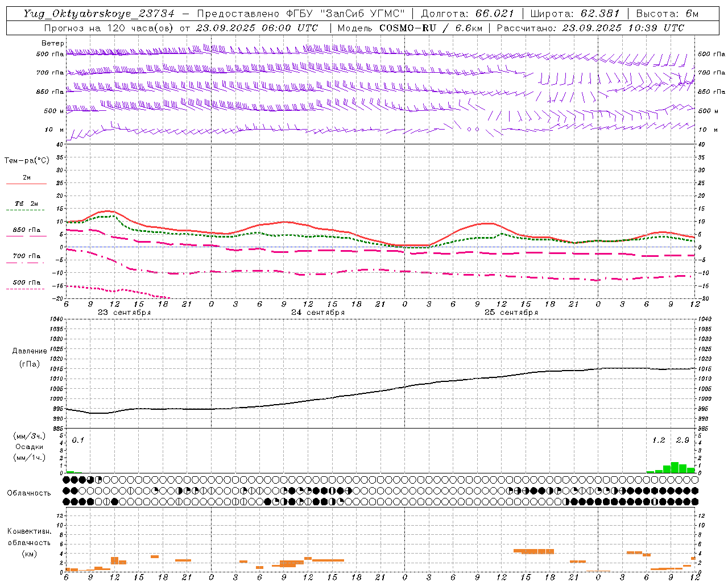Click the Td 2м legend entry
Screen dimensions: 728x582
pyautogui.click(x=27, y=203)
